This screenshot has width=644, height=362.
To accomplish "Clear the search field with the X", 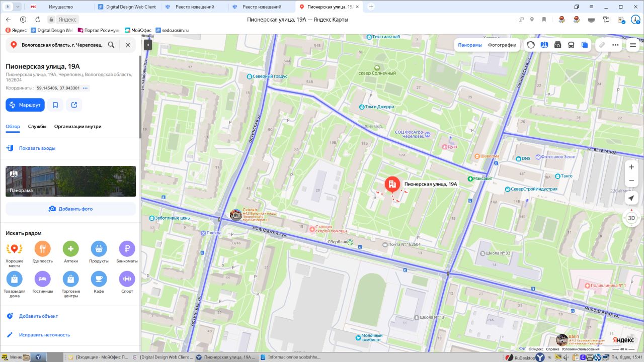I will click(128, 45).
